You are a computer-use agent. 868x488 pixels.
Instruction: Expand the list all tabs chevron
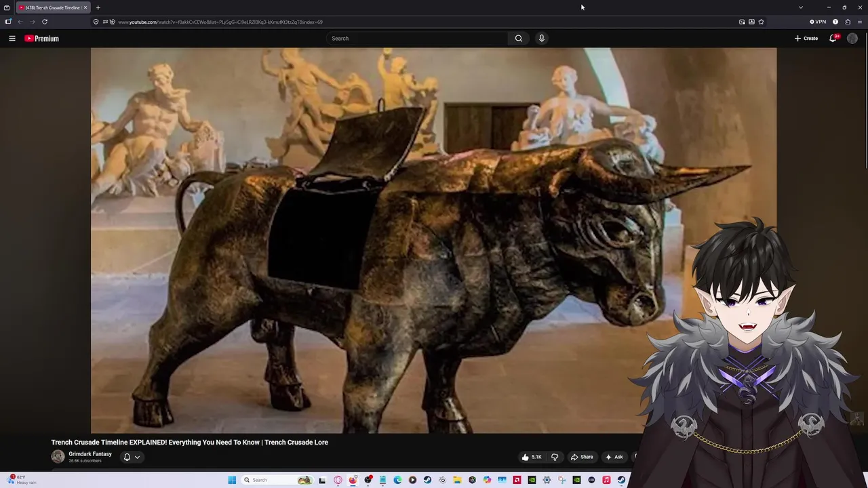(x=800, y=7)
